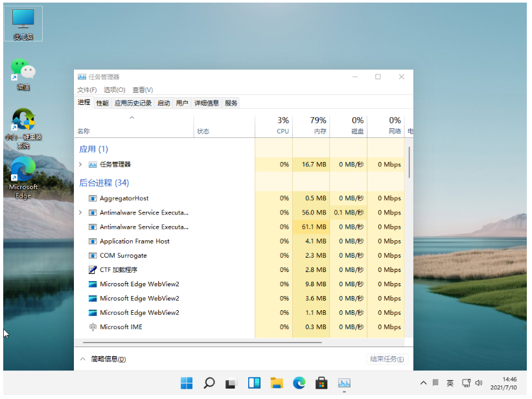This screenshot has height=399, width=532.
Task: Collapse details with 简略信息 chevron
Action: 82,359
